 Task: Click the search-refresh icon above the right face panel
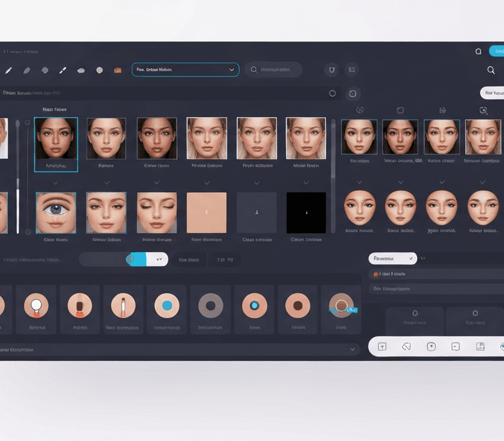483,111
